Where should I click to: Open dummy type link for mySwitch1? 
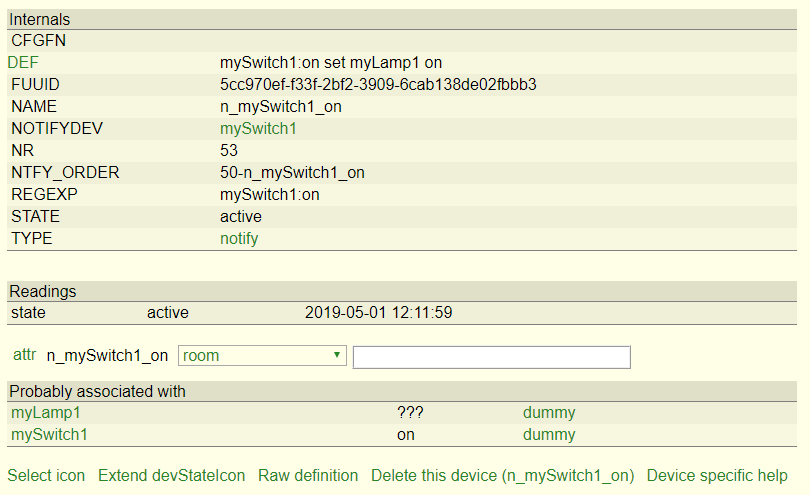pos(549,435)
